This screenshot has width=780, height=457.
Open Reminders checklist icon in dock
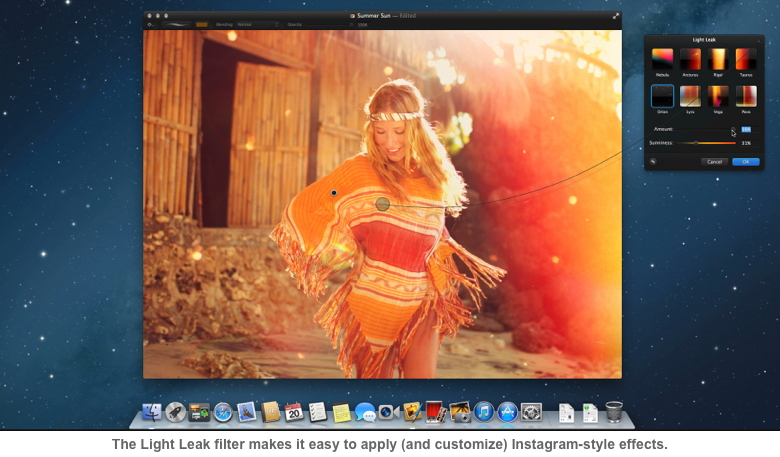point(317,412)
